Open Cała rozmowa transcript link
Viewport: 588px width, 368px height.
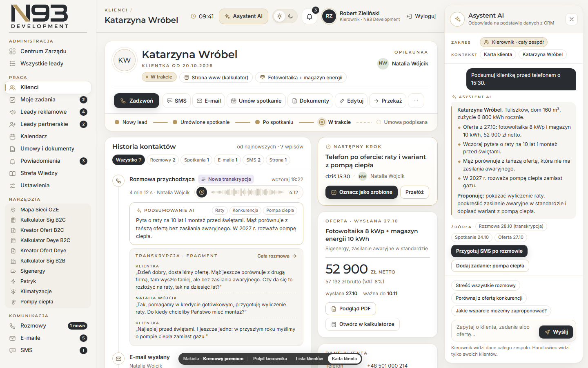(x=277, y=256)
